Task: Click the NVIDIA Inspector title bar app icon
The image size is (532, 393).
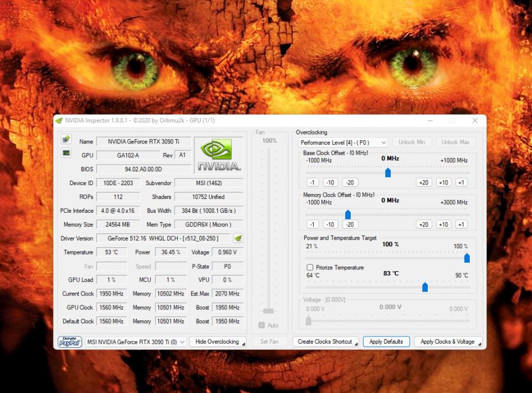Action: (59, 120)
